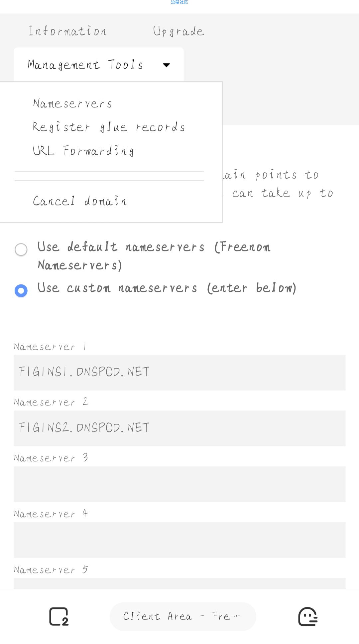
Task: Choose Nameservers from the dropdown menu
Action: click(x=72, y=103)
